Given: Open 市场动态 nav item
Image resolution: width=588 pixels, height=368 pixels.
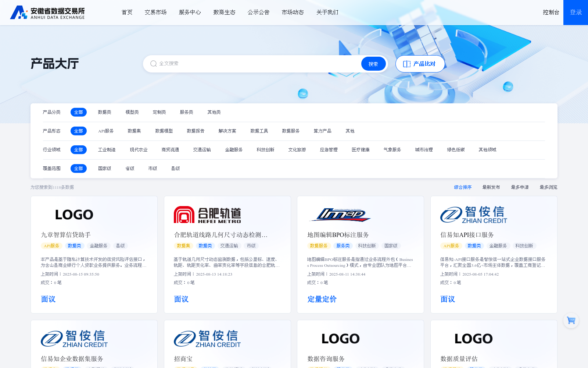Looking at the screenshot, I should click(293, 12).
